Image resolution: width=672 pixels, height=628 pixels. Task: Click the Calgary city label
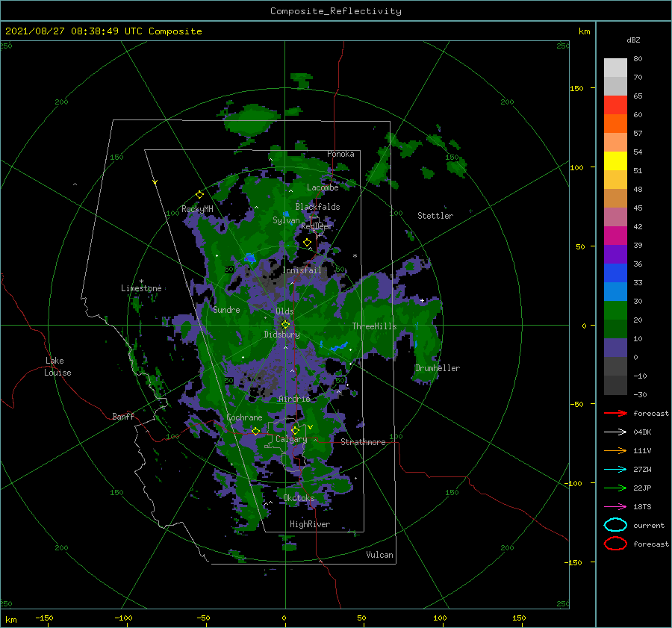(x=291, y=439)
